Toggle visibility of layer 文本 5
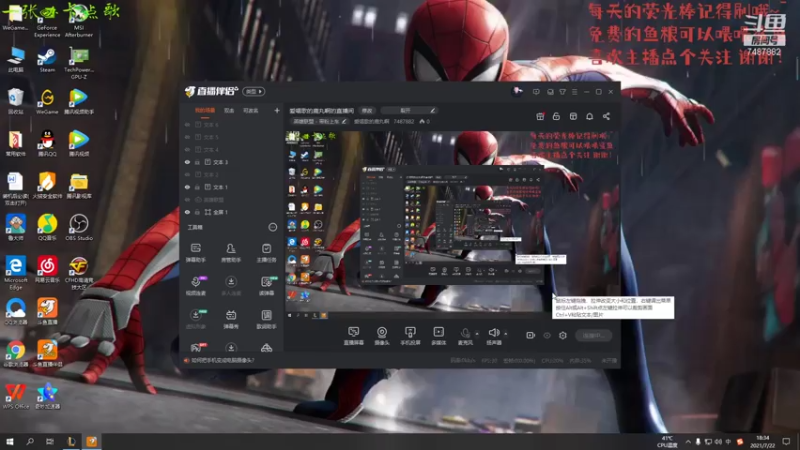The width and height of the screenshot is (800, 450). [x=187, y=137]
